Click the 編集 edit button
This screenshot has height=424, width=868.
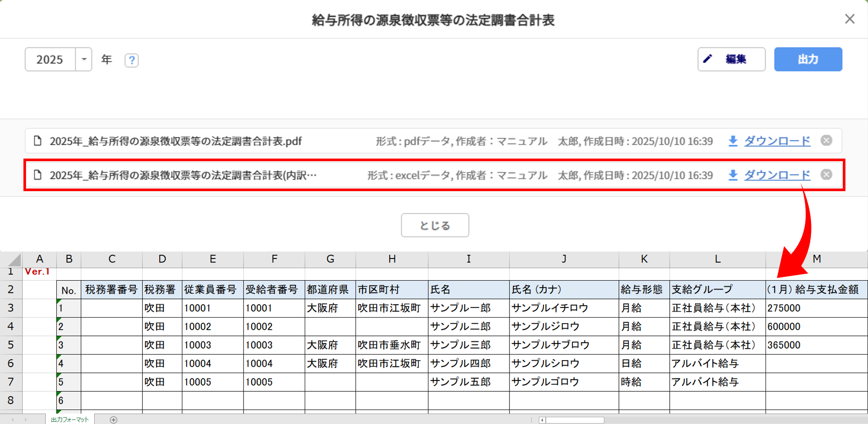(731, 59)
